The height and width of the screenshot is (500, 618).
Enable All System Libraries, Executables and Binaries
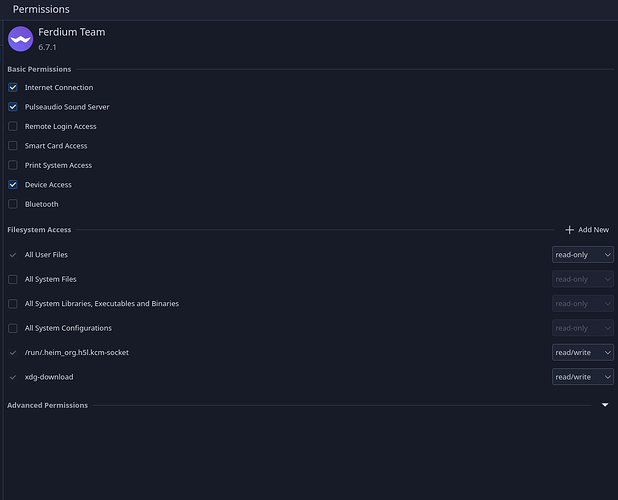[x=13, y=304]
